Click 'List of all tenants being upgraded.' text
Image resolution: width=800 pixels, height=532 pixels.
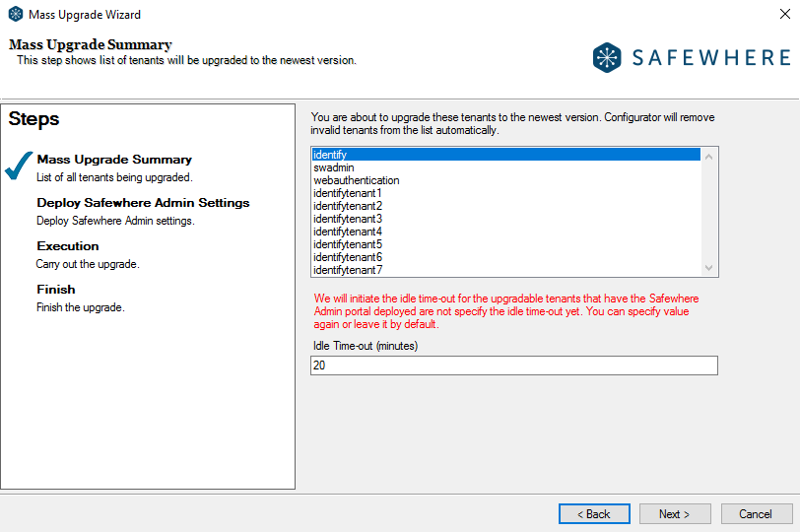click(114, 177)
